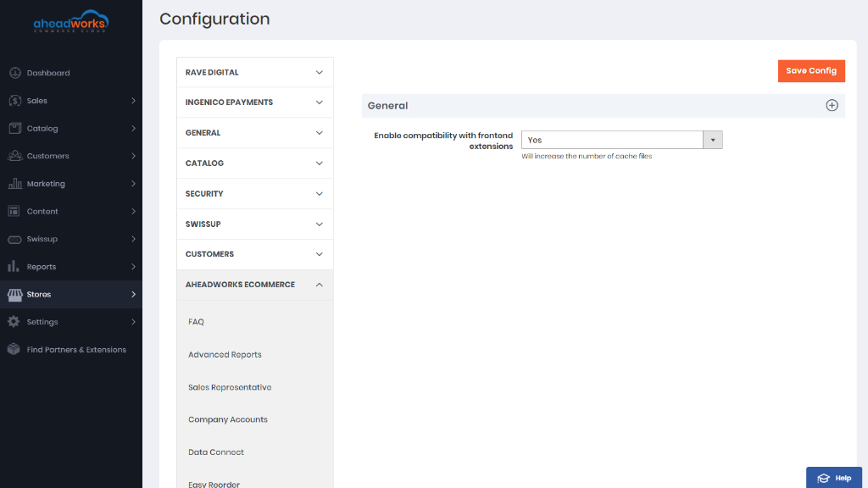Click the Customers people icon
This screenshot has width=868, height=488.
(15, 156)
